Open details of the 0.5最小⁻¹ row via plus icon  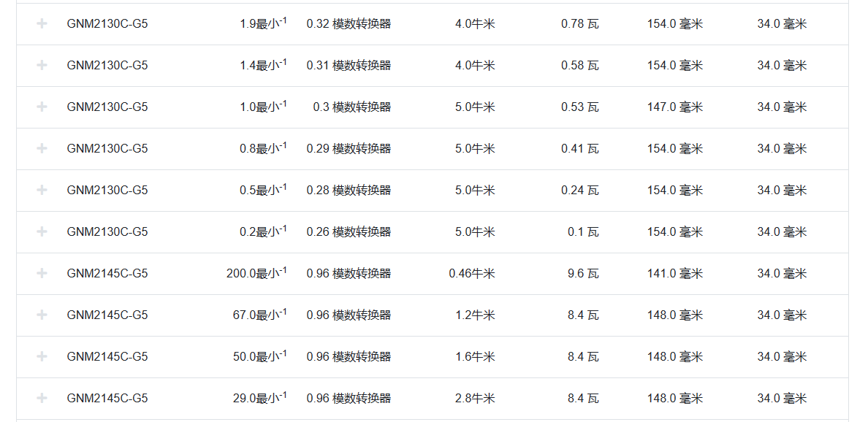tap(42, 190)
